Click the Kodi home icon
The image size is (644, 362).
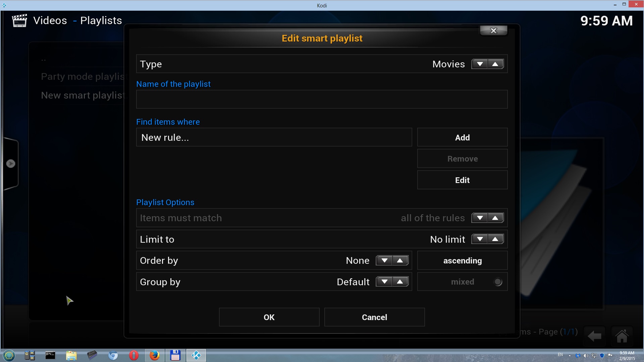(622, 336)
